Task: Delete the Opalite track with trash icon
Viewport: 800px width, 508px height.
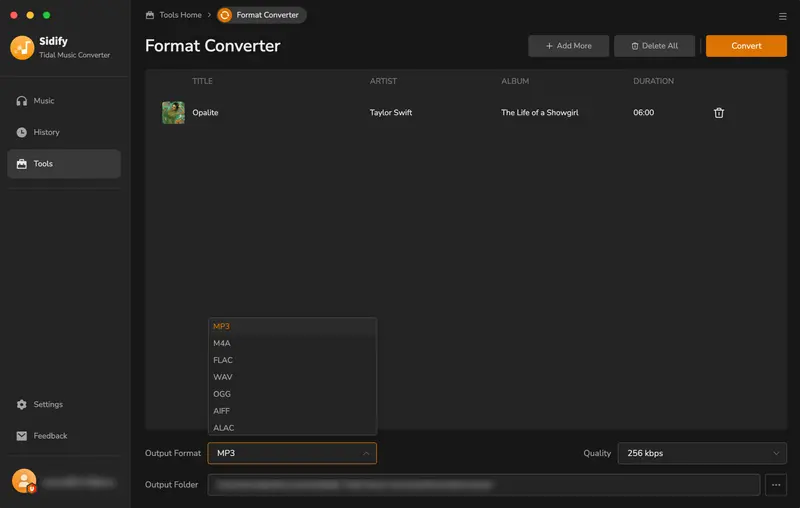Action: 718,113
